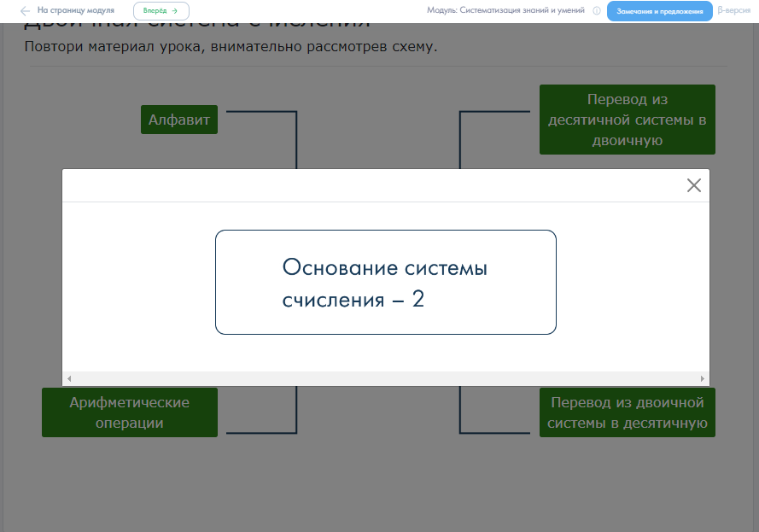
Task: Click the popup scrollbar left arrow
Action: tap(69, 378)
